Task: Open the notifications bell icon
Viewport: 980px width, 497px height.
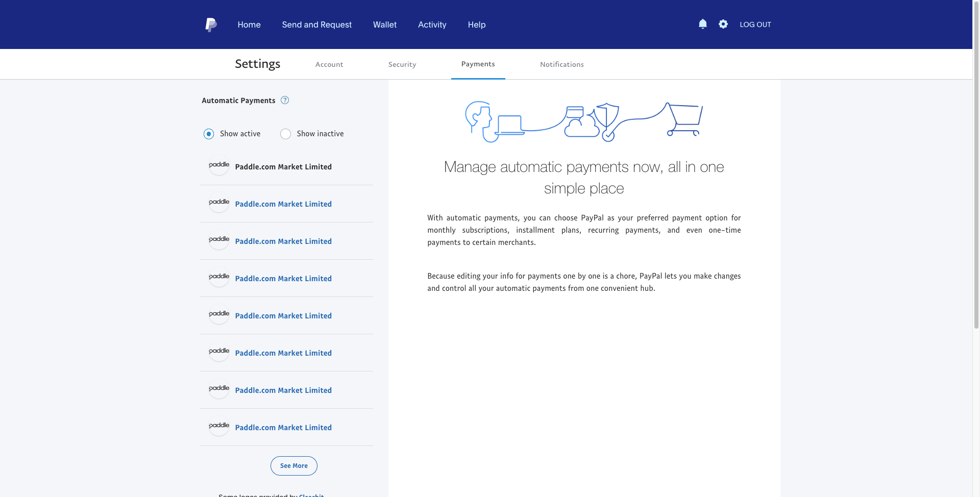Action: click(703, 24)
